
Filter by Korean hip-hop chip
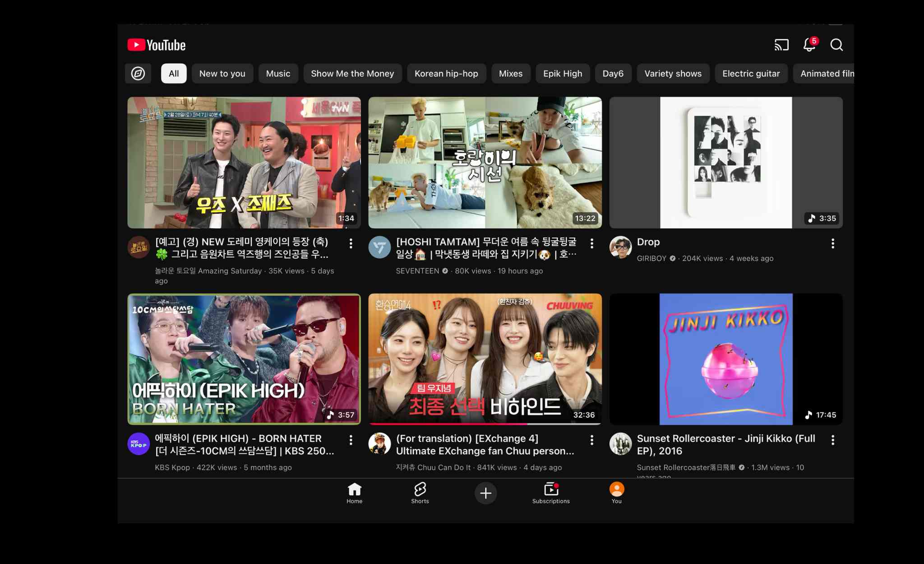point(446,74)
